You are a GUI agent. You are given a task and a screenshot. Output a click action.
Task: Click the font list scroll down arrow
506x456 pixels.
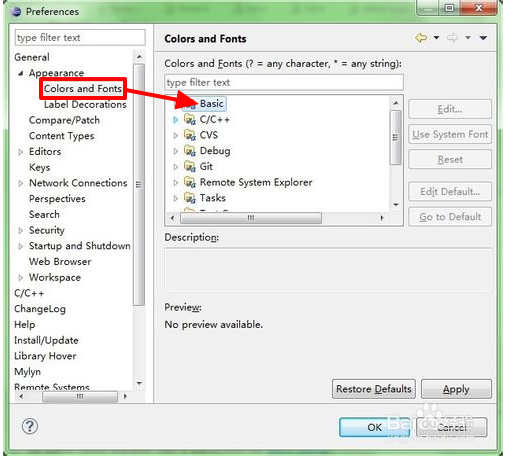396,205
